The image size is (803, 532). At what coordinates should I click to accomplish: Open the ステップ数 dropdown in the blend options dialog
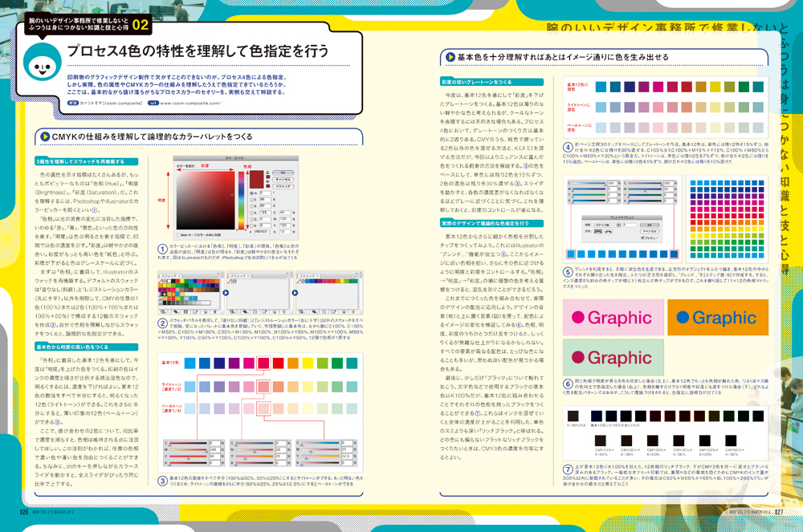(607, 225)
